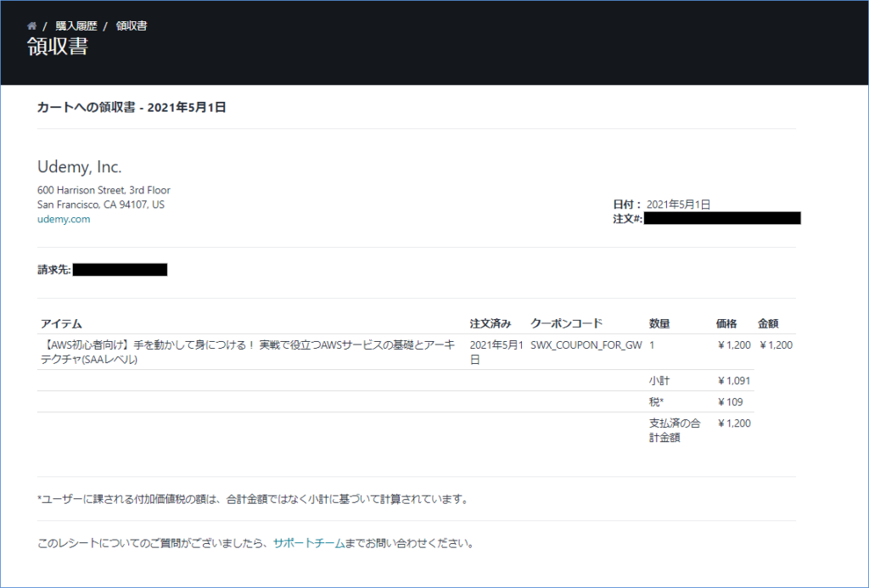Image resolution: width=869 pixels, height=588 pixels.
Task: Click the 数量 column header
Action: 657,322
